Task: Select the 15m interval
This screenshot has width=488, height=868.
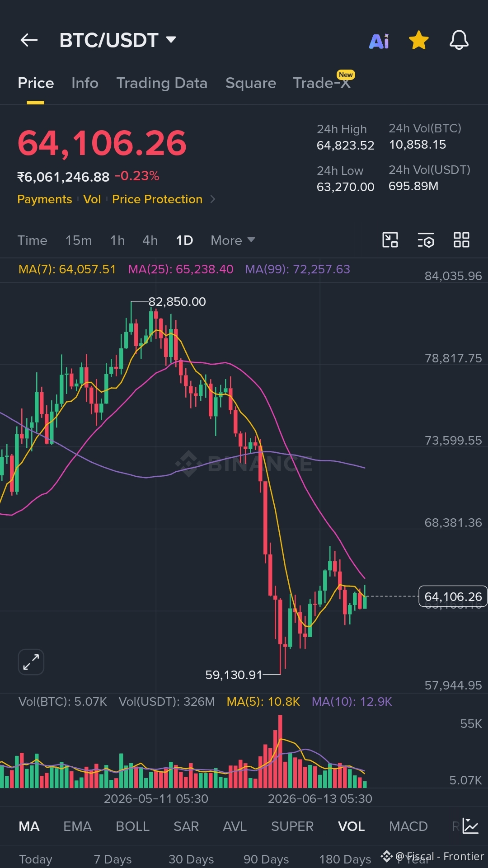Action: (79, 240)
